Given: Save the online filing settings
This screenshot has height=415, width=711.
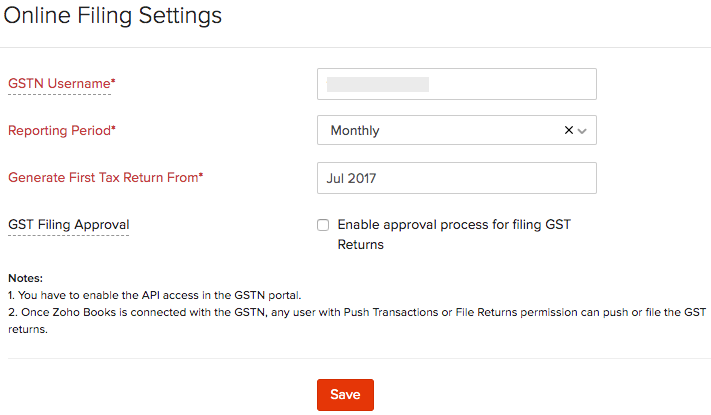Looking at the screenshot, I should click(x=345, y=395).
